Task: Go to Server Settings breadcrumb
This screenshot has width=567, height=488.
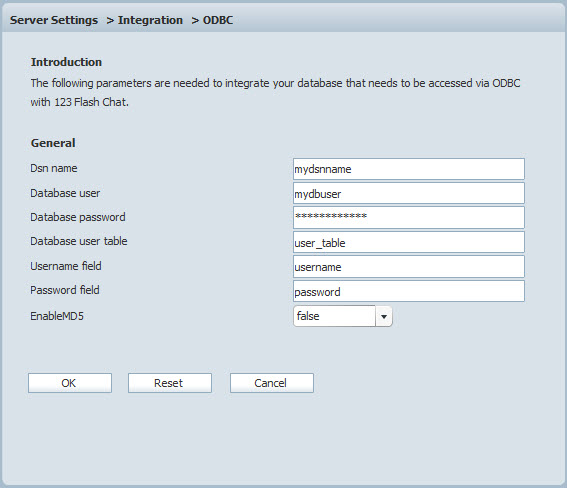Action: tap(54, 20)
